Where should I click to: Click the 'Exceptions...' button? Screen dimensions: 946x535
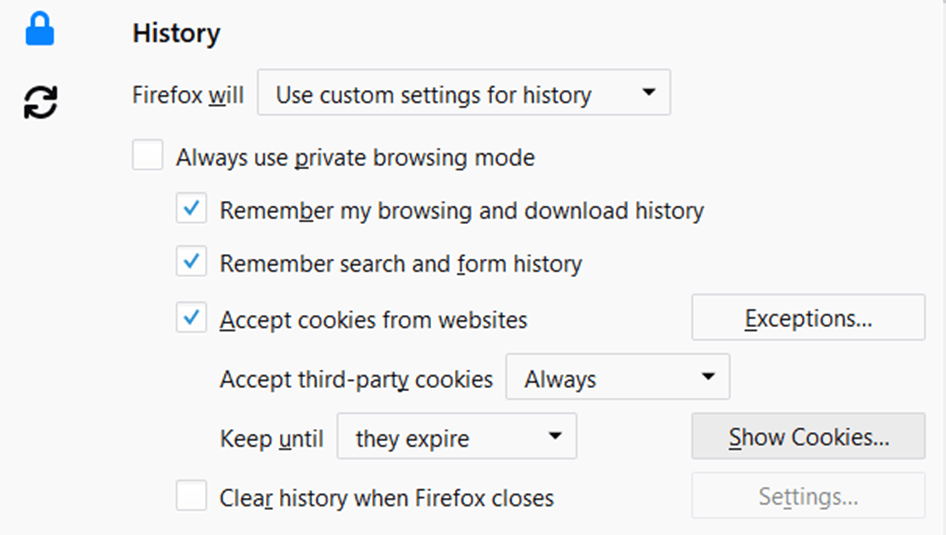point(808,318)
